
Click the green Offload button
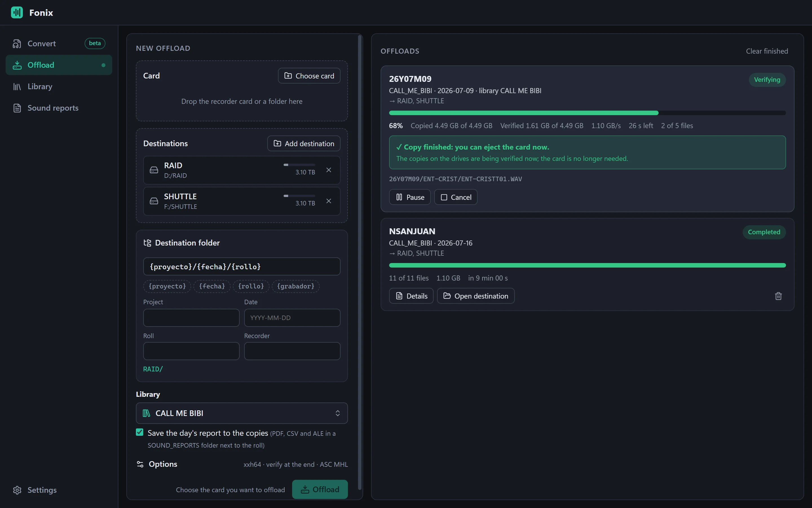(320, 490)
